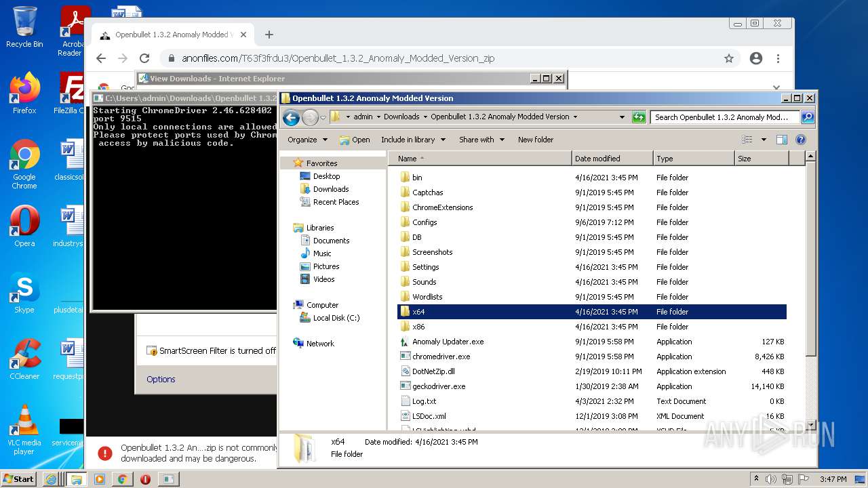This screenshot has height=488, width=868.
Task: Click the New folder button
Action: [536, 140]
